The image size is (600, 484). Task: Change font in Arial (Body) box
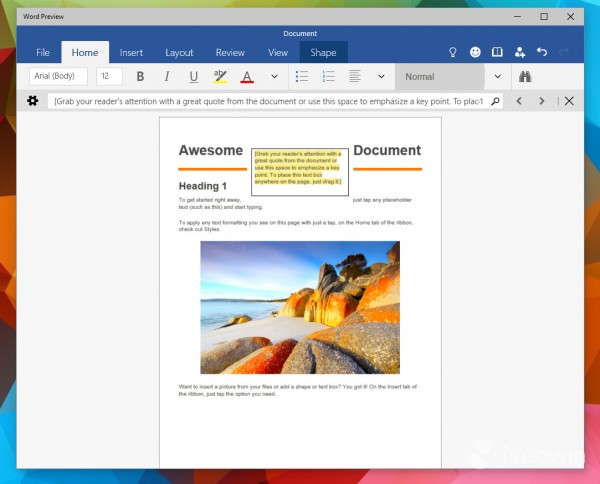click(58, 76)
